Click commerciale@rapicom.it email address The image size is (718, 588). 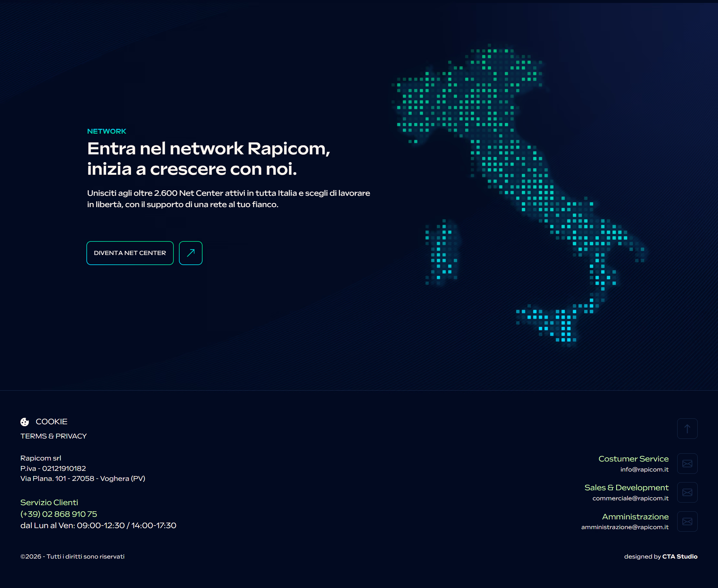click(631, 498)
